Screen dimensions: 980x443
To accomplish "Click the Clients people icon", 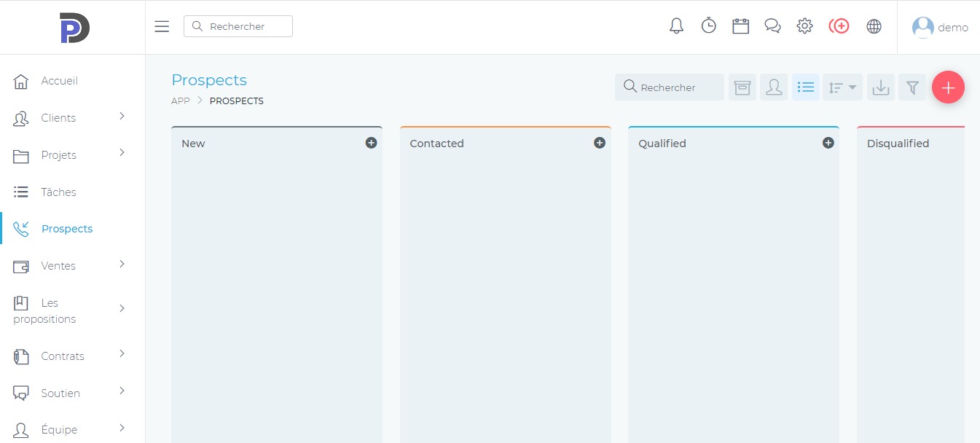I will point(21,118).
